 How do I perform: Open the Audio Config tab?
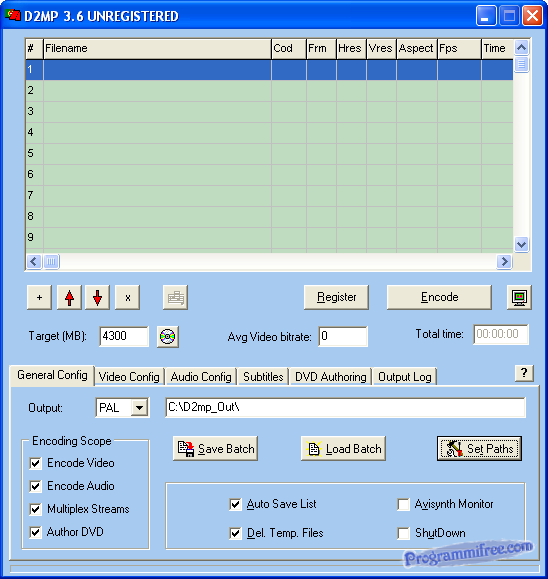(201, 377)
